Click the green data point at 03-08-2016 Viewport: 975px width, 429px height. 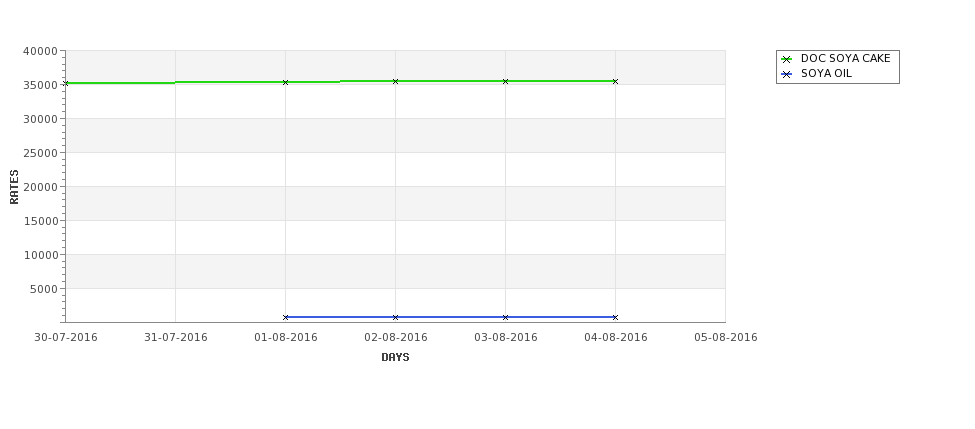click(506, 81)
